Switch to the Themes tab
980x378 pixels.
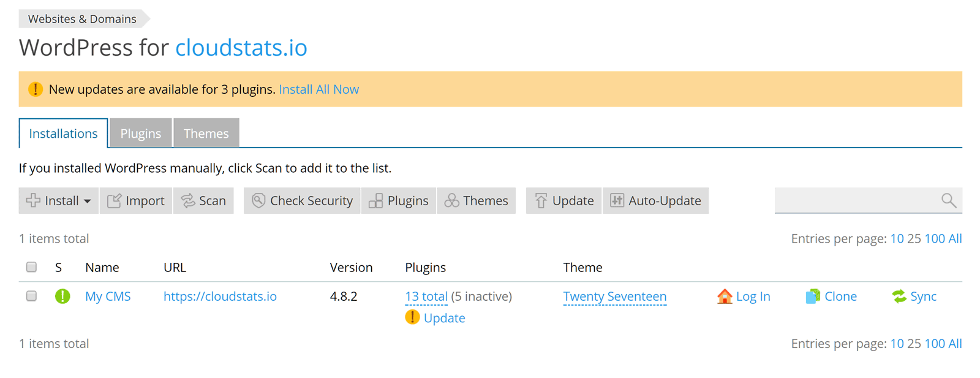click(x=206, y=133)
